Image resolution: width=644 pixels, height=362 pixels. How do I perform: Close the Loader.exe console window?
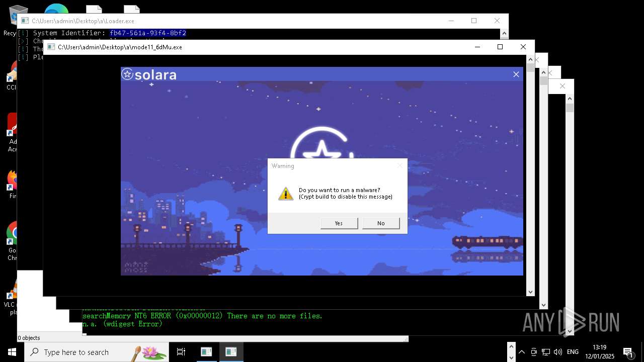click(x=497, y=21)
